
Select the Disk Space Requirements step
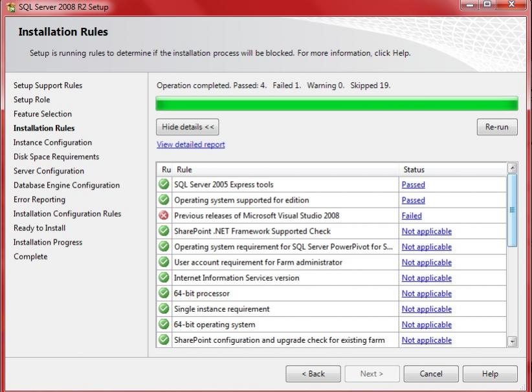(56, 157)
